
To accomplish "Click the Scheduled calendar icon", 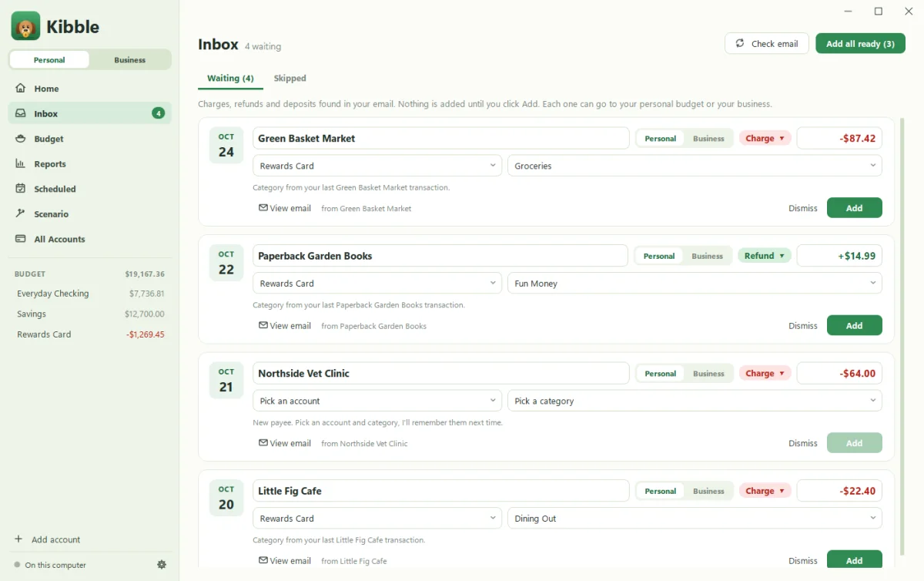I will pos(21,189).
